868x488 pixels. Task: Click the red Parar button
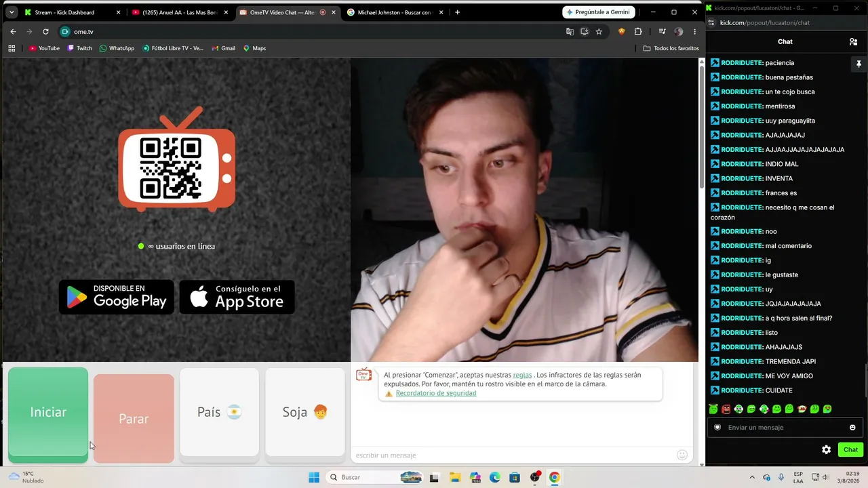coord(134,418)
